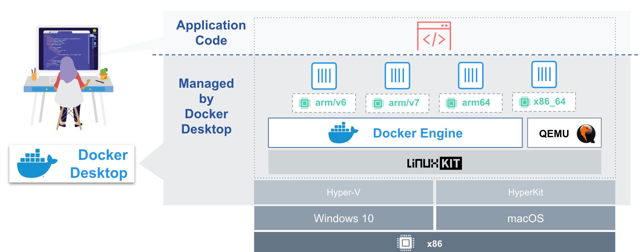Image resolution: width=644 pixels, height=252 pixels.
Task: Select the macOS block
Action: [525, 218]
